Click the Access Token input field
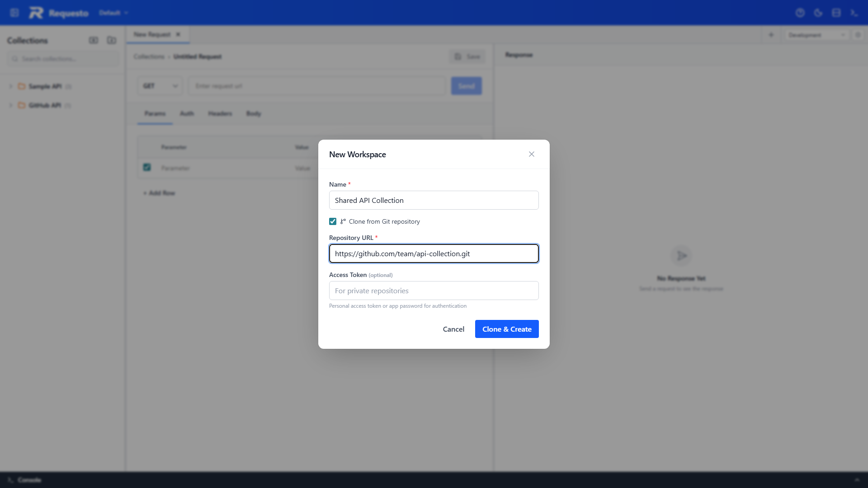Viewport: 868px width, 488px height. click(434, 291)
